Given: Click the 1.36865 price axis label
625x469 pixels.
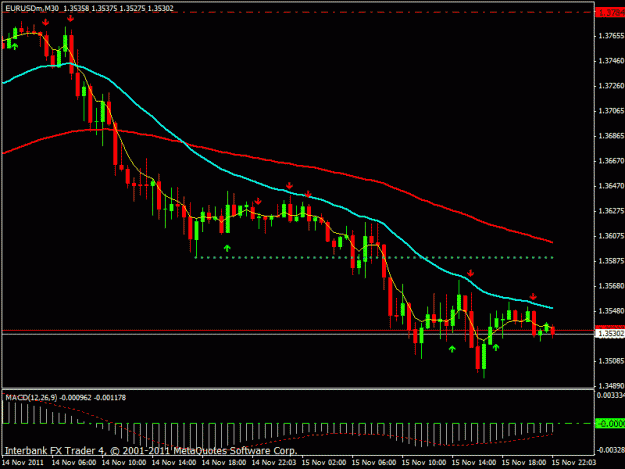Looking at the screenshot, I should click(611, 136).
